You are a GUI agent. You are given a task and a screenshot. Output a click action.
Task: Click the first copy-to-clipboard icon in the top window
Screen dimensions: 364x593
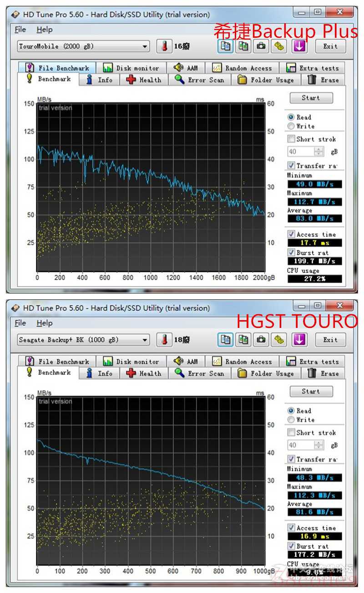click(x=226, y=46)
